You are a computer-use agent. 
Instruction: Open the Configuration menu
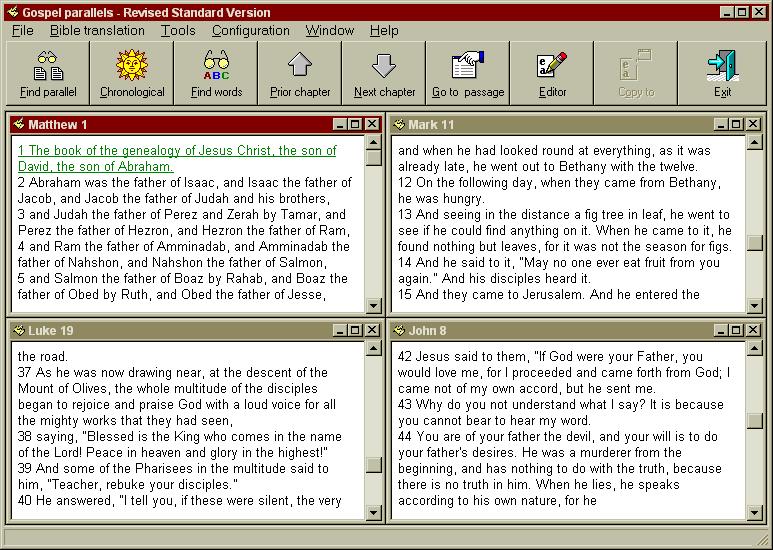click(250, 31)
